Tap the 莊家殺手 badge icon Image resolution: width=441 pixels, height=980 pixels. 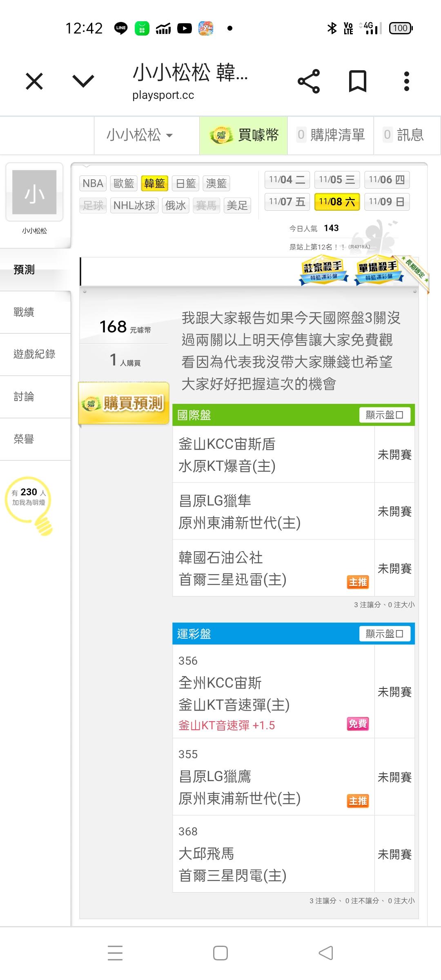323,269
